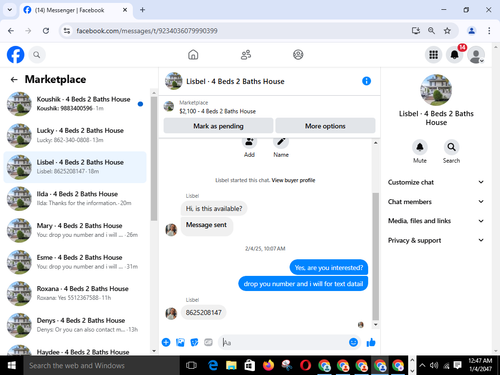Open the Chrome three-dot menu

tap(489, 31)
